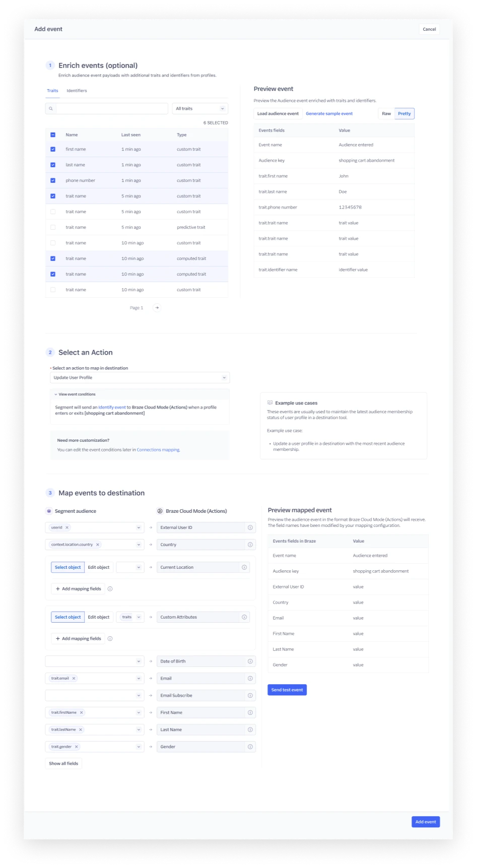Open info icon for Last Name field
Viewport: 477px width, 868px height.
pos(250,729)
